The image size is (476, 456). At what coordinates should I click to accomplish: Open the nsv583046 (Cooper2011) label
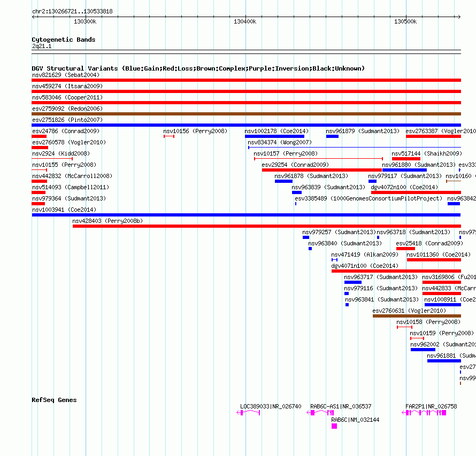[67, 97]
